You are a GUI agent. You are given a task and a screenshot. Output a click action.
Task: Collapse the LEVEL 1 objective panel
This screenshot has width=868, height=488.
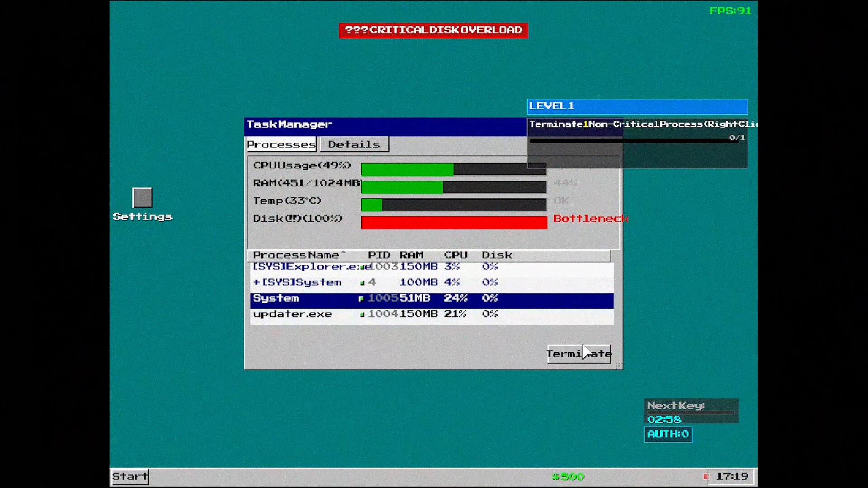pyautogui.click(x=637, y=107)
